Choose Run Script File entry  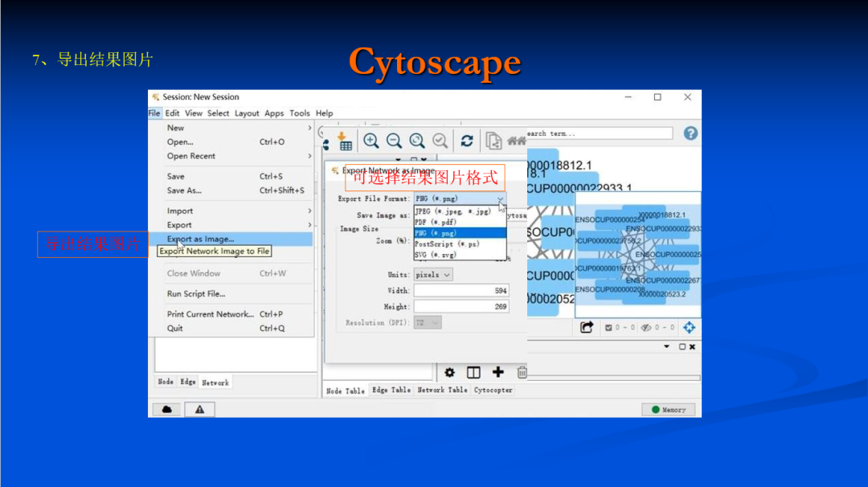pyautogui.click(x=231, y=294)
